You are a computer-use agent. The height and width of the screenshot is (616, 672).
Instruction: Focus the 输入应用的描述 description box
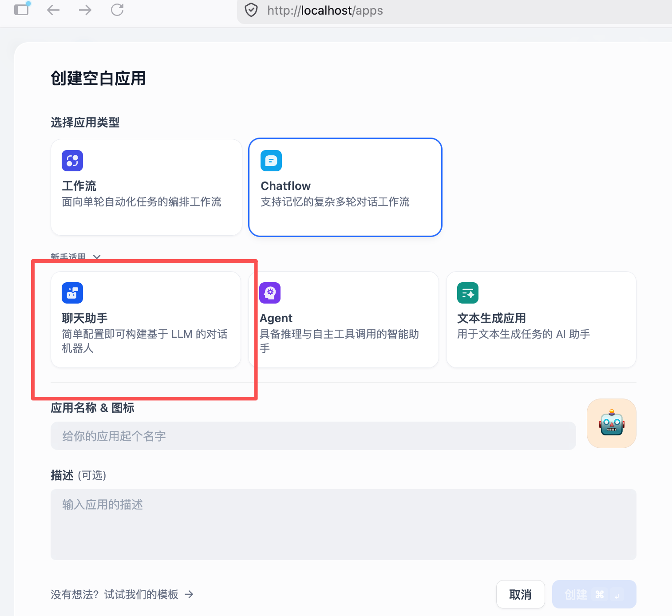[344, 525]
